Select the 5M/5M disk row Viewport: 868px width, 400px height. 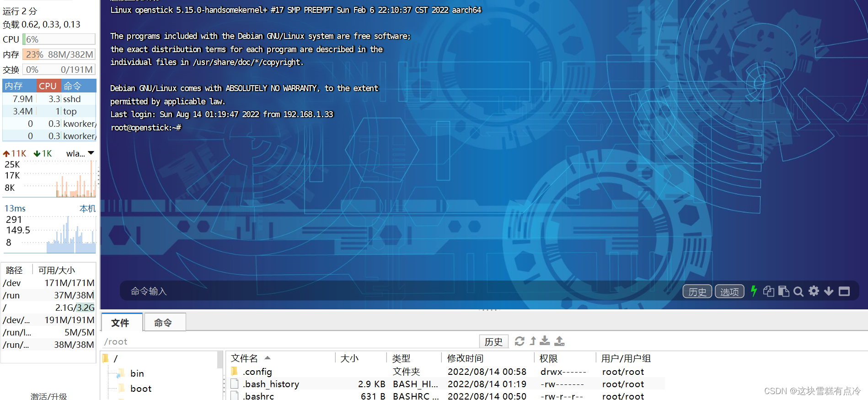(48, 332)
